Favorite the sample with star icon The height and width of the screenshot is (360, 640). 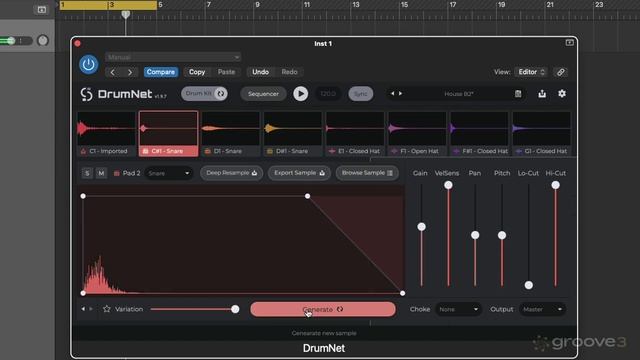click(107, 309)
